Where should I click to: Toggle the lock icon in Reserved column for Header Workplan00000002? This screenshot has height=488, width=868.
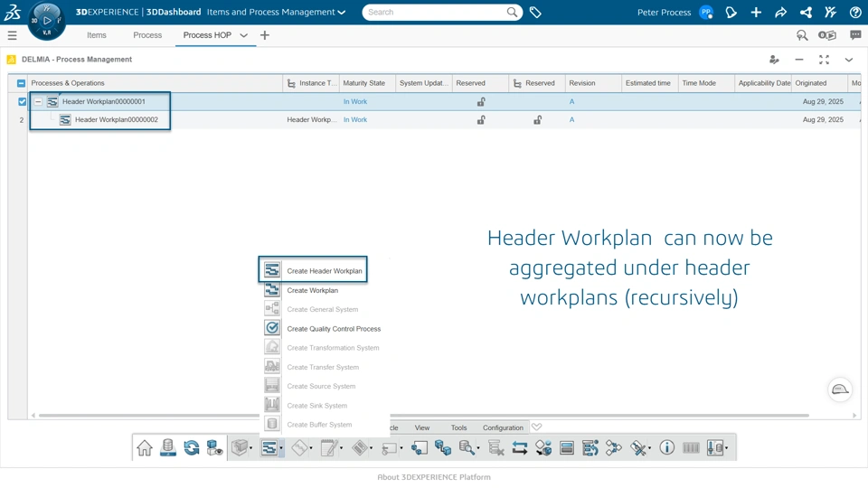481,120
